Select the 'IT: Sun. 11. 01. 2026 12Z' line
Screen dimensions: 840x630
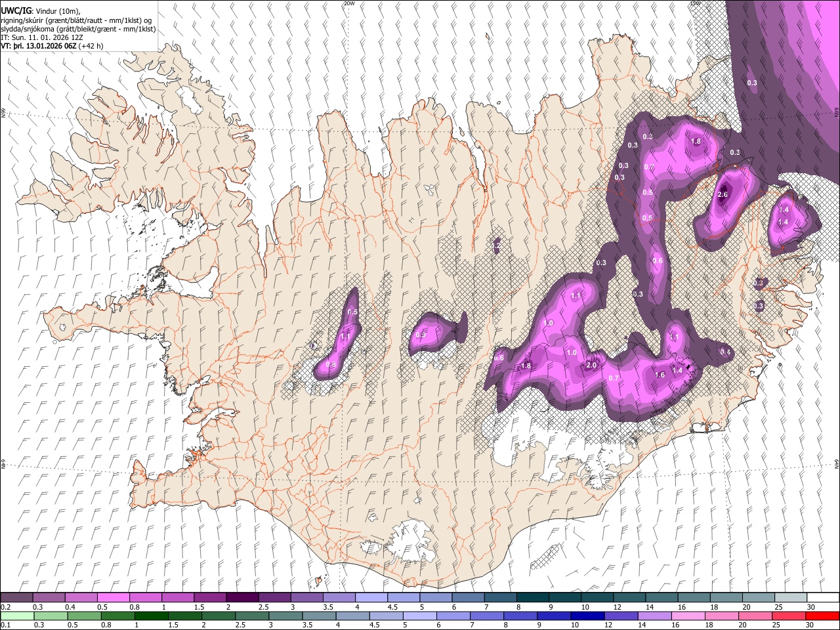42,37
